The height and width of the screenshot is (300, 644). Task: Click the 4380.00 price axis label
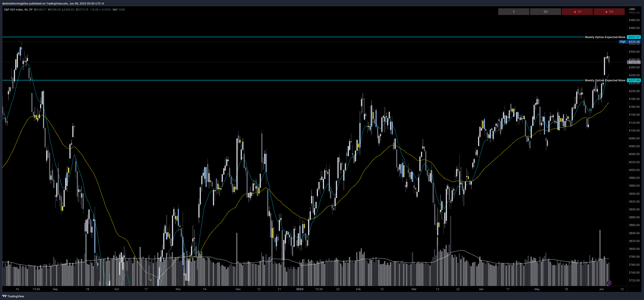634,20
